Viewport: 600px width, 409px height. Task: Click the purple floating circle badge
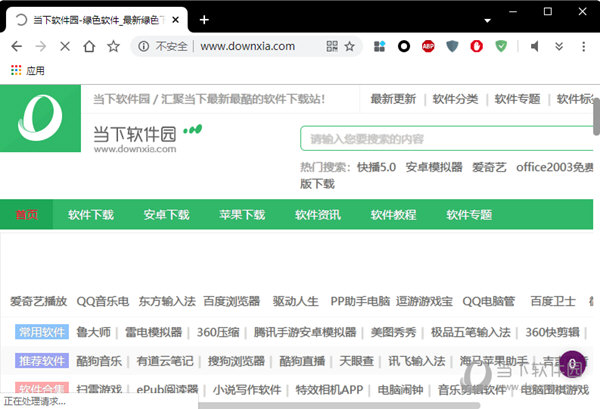[572, 363]
